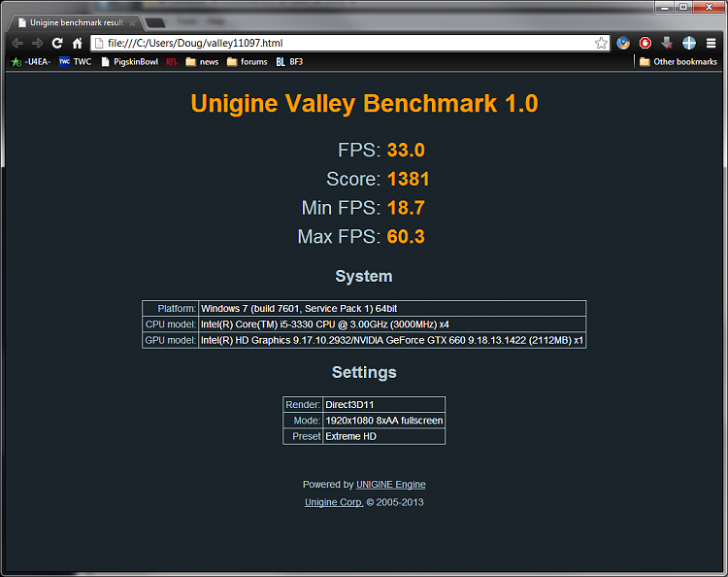The height and width of the screenshot is (577, 728).
Task: Click the Platform value Windows 7 cell
Action: [x=392, y=309]
